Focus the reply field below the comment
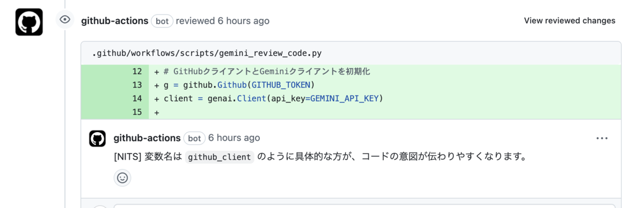The width and height of the screenshot is (644, 208). click(364, 206)
